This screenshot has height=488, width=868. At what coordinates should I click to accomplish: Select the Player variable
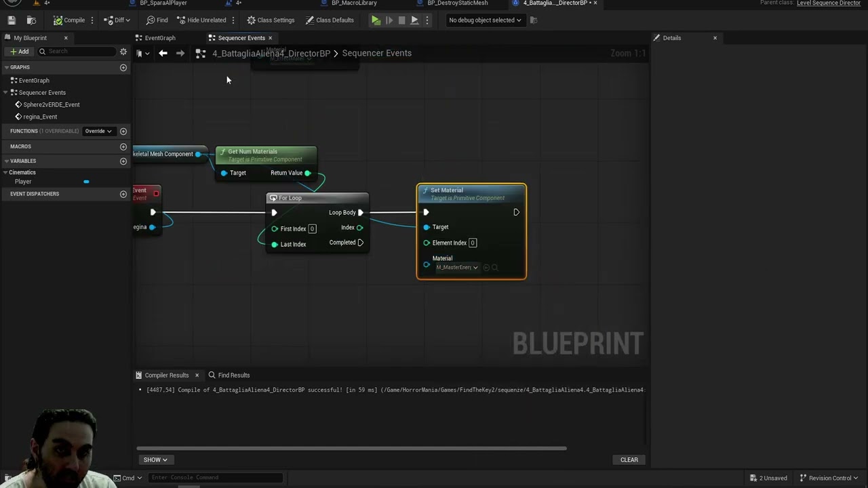23,182
